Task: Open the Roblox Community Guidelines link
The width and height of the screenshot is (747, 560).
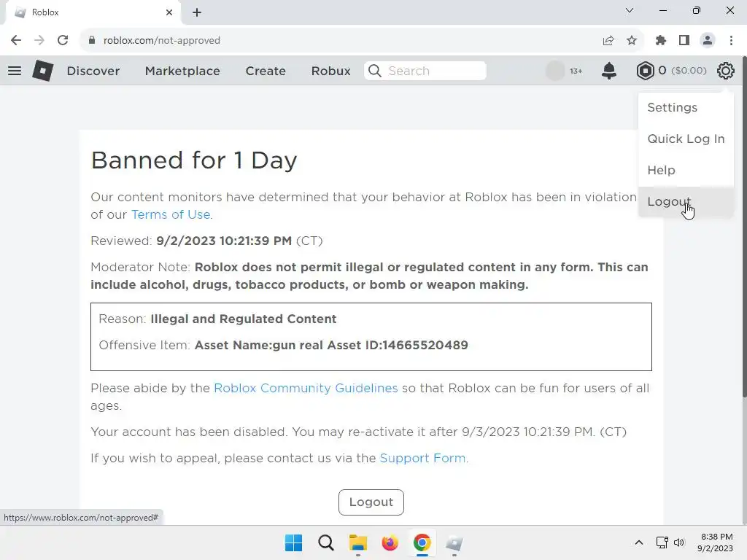Action: 306,388
